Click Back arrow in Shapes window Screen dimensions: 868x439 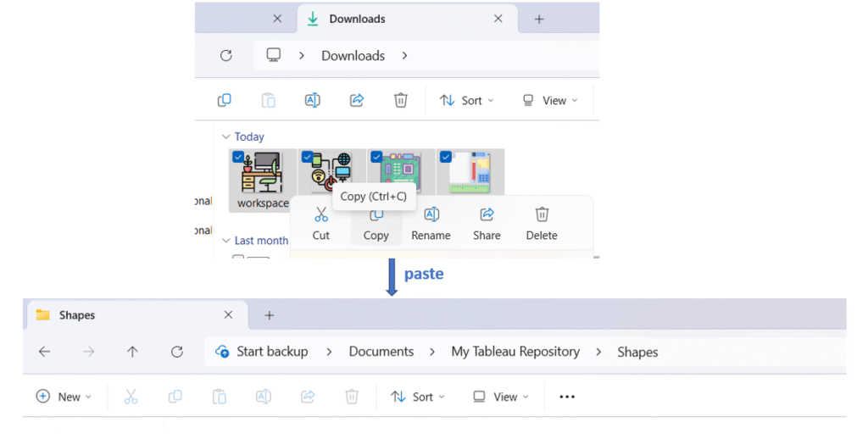44,352
